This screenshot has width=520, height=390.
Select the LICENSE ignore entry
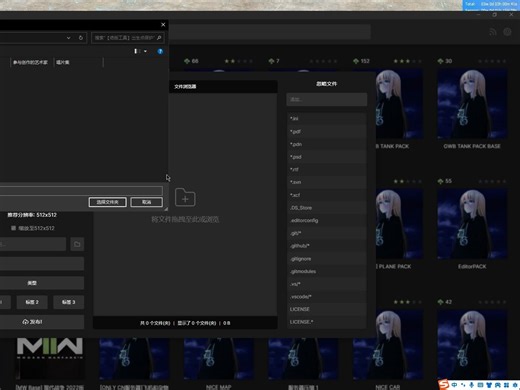click(x=327, y=309)
